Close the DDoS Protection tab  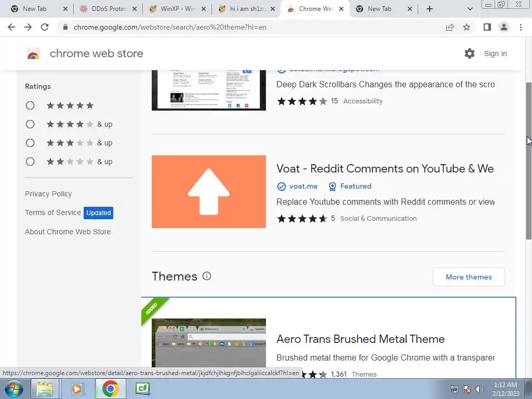[x=135, y=9]
